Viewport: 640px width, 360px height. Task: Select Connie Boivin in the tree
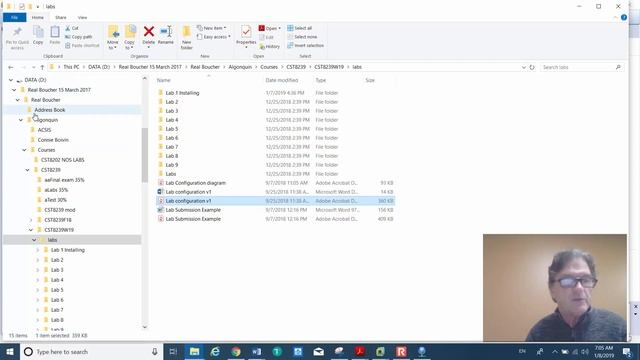(53, 140)
